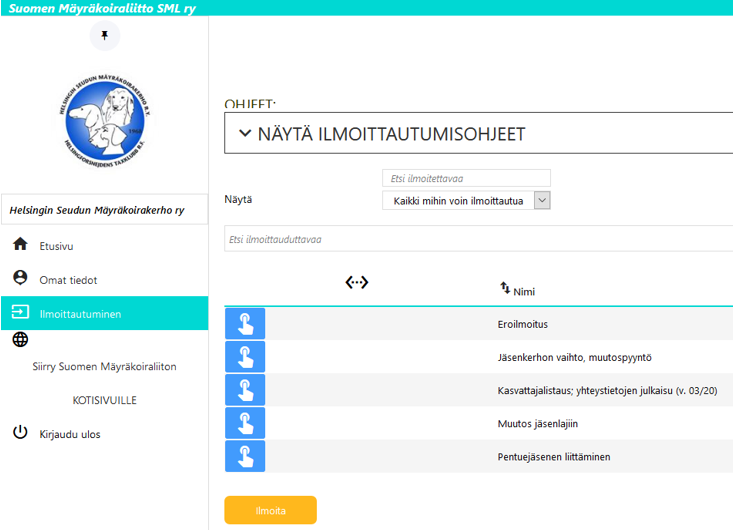The width and height of the screenshot is (733, 530).
Task: Click the hand icon for Kasvattajalistaus
Action: coord(245,390)
